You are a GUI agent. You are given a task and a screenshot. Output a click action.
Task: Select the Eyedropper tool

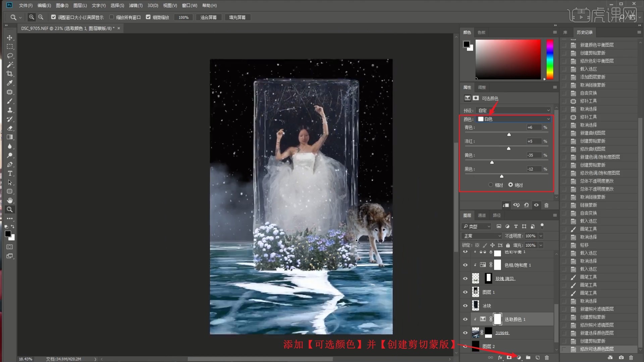(10, 83)
